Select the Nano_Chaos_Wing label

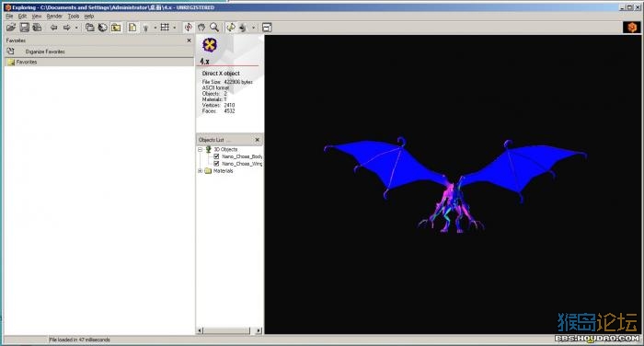pyautogui.click(x=242, y=164)
